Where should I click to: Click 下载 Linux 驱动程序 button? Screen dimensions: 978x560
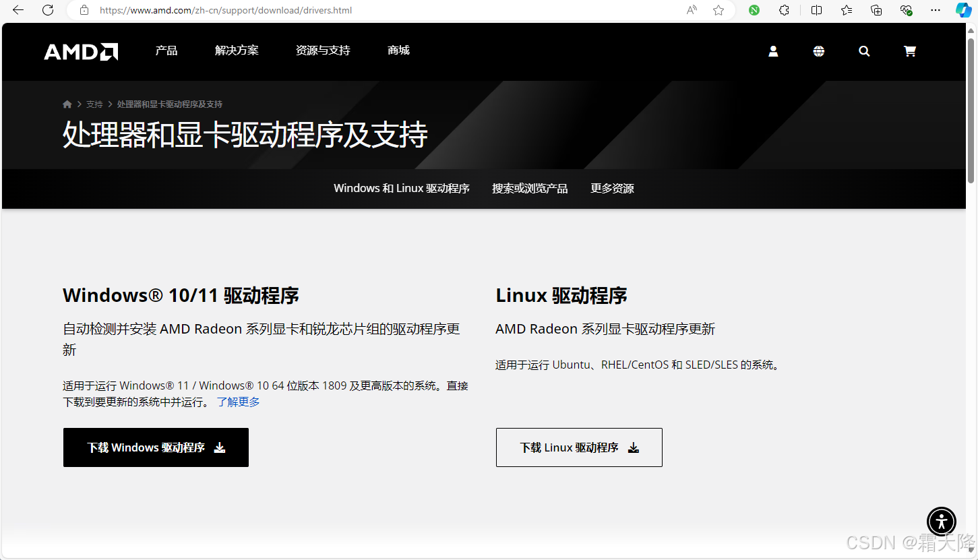click(x=579, y=447)
